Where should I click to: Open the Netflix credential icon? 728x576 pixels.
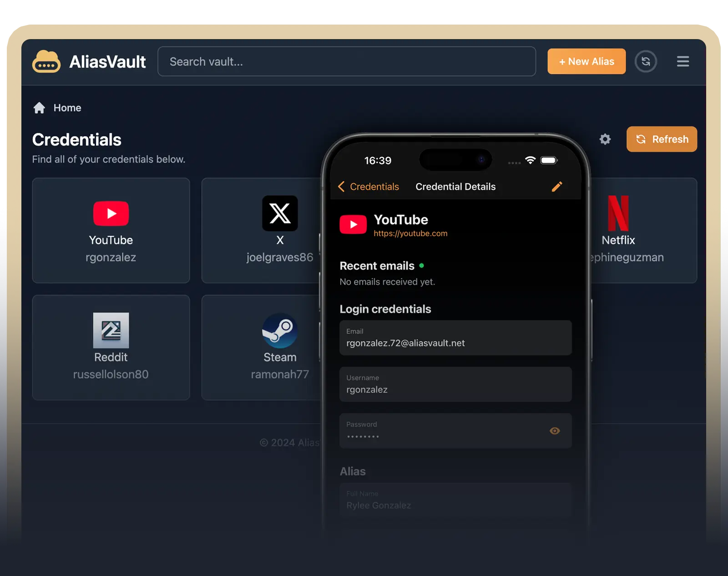(x=618, y=213)
